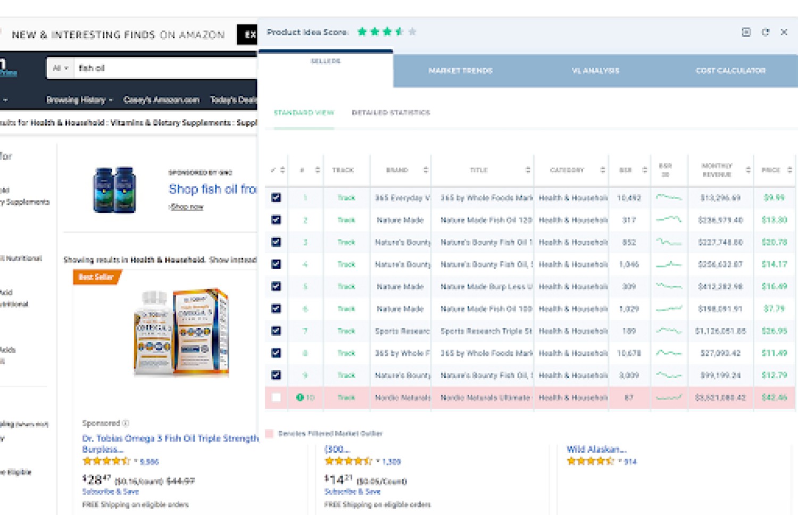Uncheck the checkbox for row 1 365 Everyday
Viewport: 798px width, 532px height.
(x=276, y=197)
